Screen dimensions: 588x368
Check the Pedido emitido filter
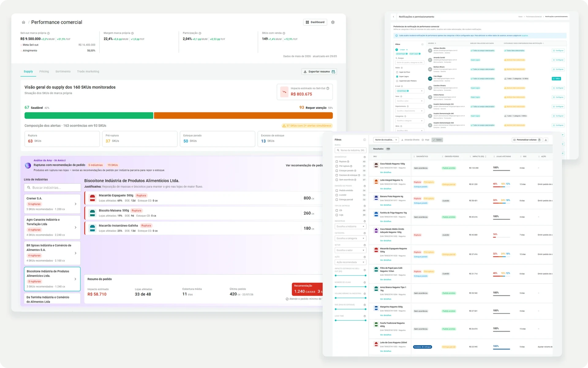[x=337, y=190]
